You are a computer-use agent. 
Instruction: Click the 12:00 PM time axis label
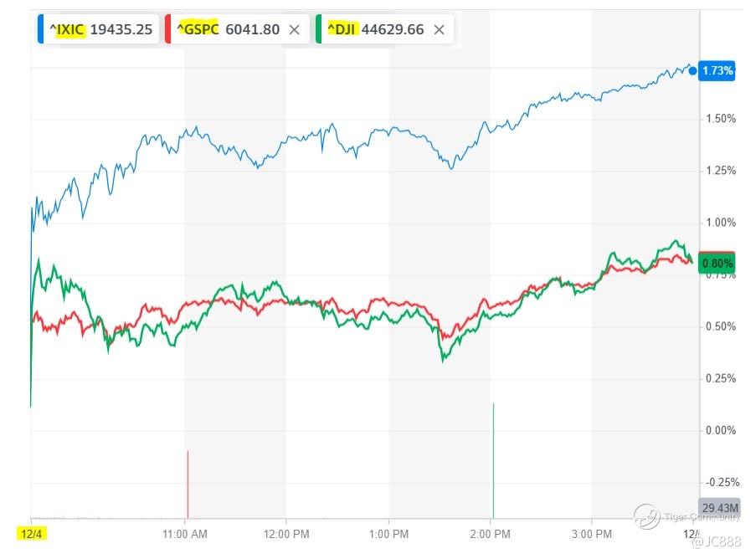click(x=286, y=533)
